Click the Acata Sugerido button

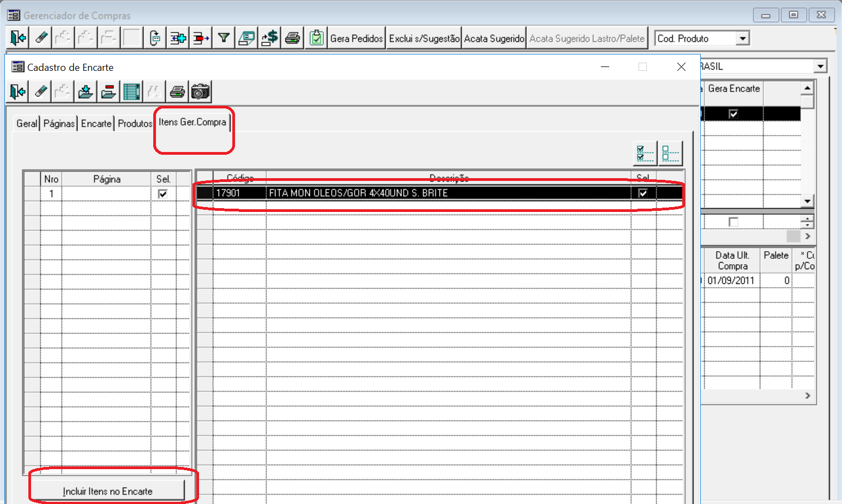coord(494,38)
